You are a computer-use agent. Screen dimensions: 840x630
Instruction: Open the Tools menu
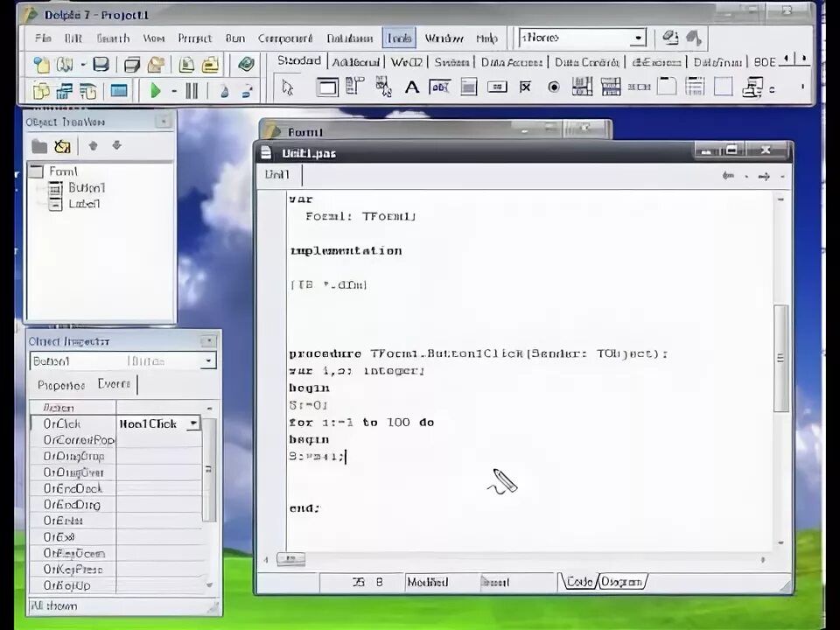(x=399, y=38)
